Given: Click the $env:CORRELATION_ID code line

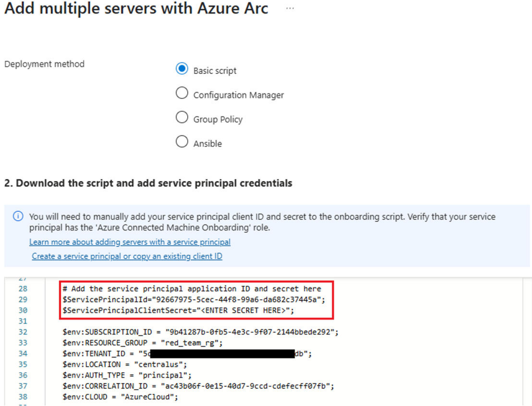Looking at the screenshot, I should coord(198,386).
